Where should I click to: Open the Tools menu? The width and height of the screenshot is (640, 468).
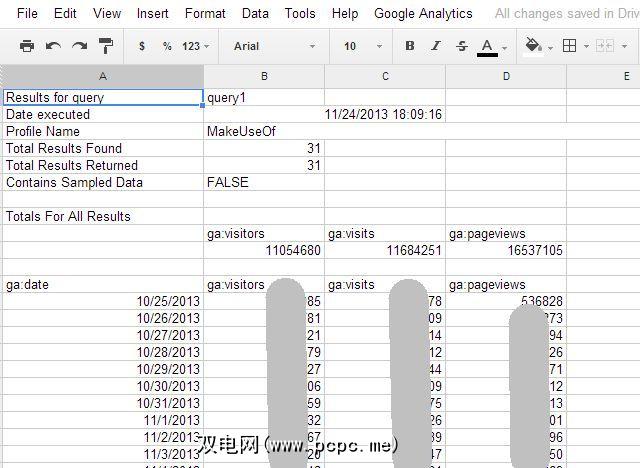[x=300, y=13]
